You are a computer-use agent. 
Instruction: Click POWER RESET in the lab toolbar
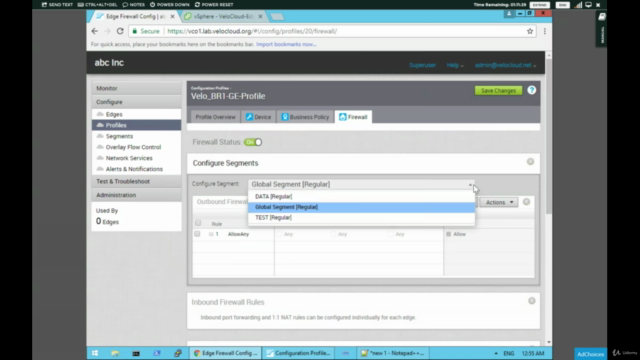(214, 4)
